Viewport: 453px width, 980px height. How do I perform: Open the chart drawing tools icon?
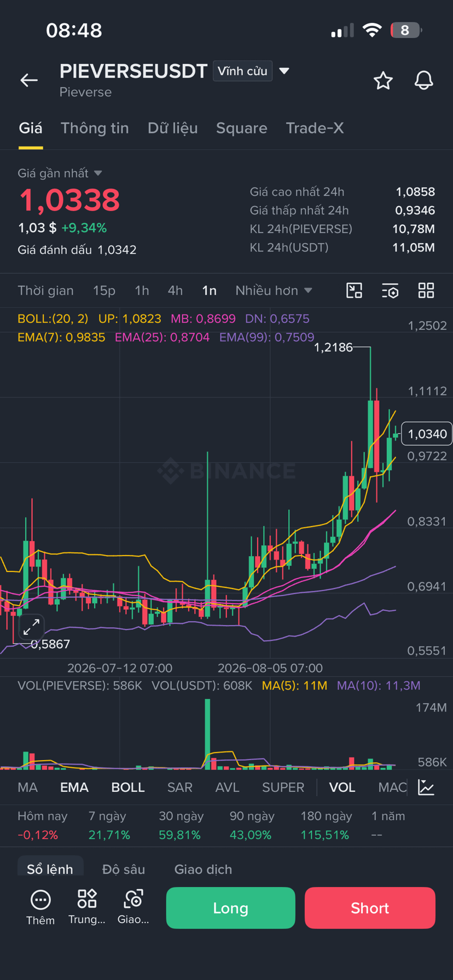click(355, 290)
